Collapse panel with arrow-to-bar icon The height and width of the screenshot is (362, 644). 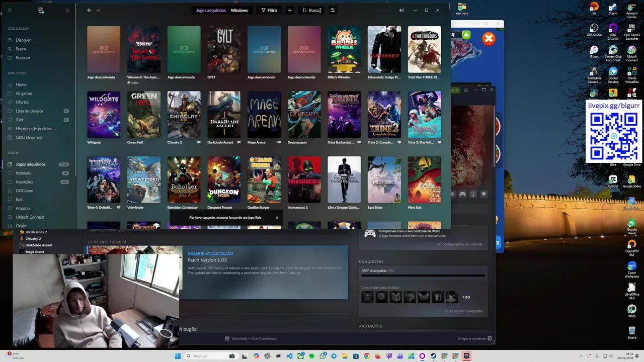pyautogui.click(x=401, y=10)
